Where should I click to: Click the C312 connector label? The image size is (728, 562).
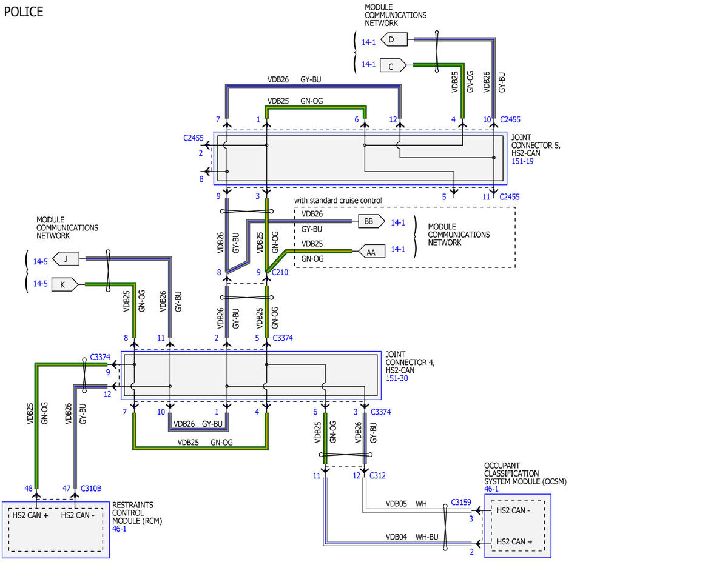tap(377, 476)
